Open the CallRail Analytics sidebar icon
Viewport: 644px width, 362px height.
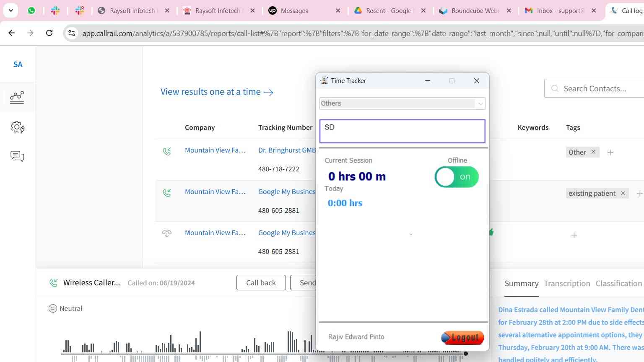click(17, 97)
